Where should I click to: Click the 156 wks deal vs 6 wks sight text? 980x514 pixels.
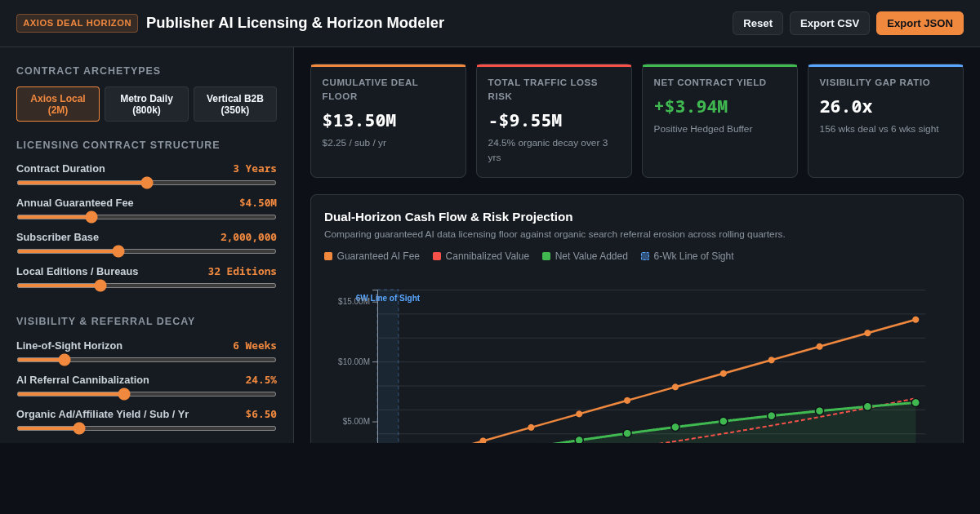tap(879, 129)
